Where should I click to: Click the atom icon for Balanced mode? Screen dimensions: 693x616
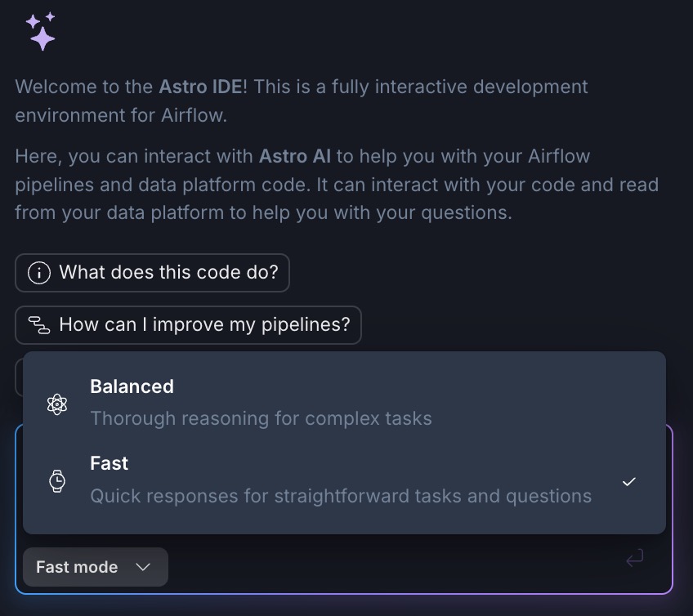(x=57, y=404)
